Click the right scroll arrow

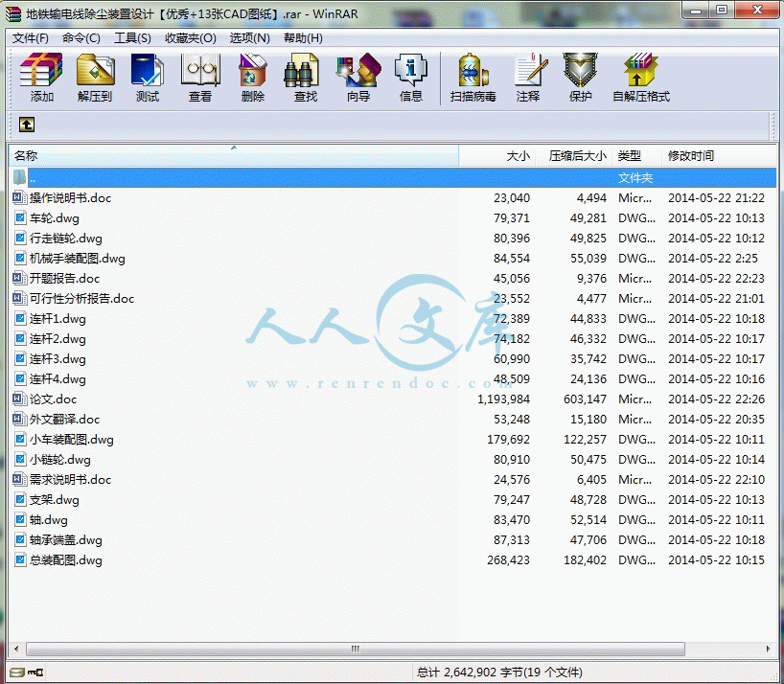pos(768,649)
